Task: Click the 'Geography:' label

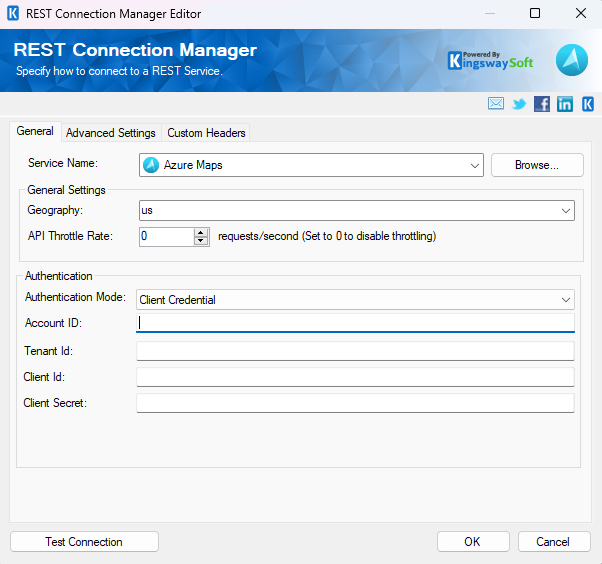Action: [55, 210]
